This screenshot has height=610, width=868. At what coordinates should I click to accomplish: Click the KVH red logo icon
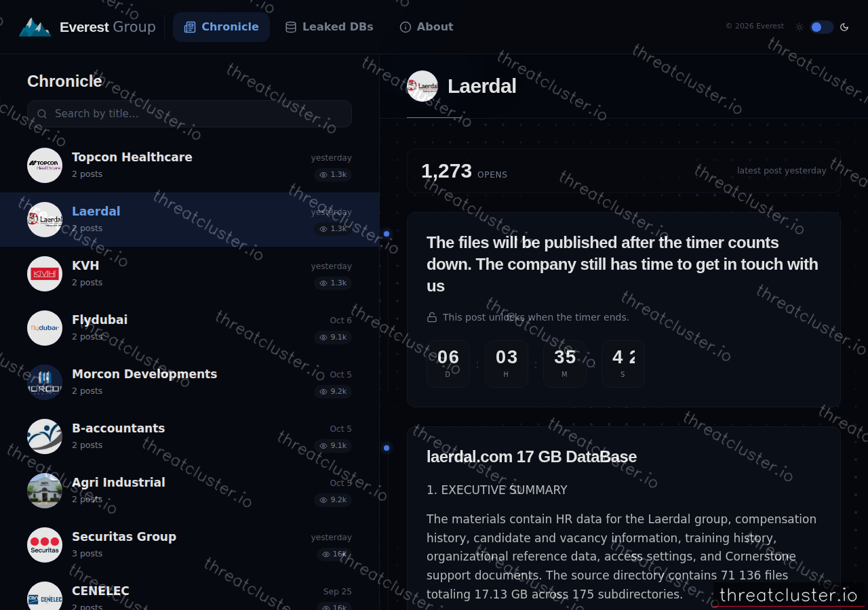click(x=45, y=274)
